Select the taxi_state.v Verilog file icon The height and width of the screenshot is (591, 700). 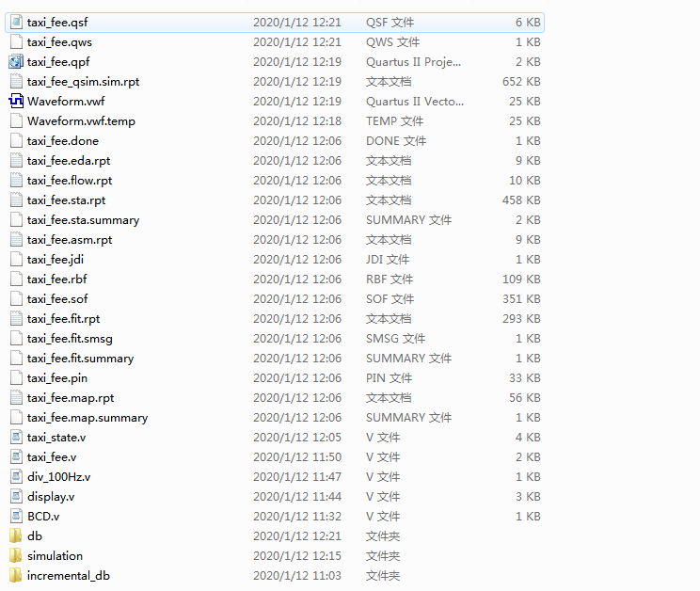pos(16,437)
